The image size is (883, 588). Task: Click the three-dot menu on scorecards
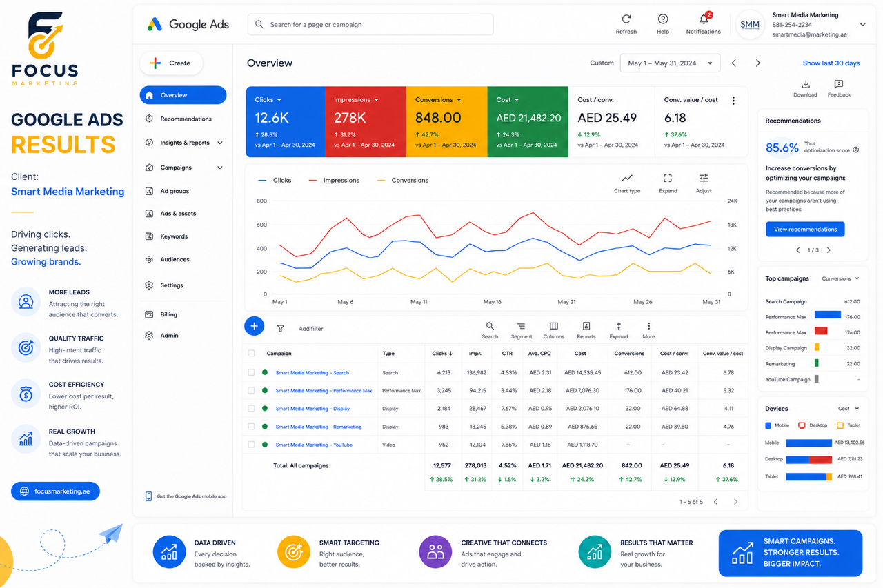[x=733, y=101]
